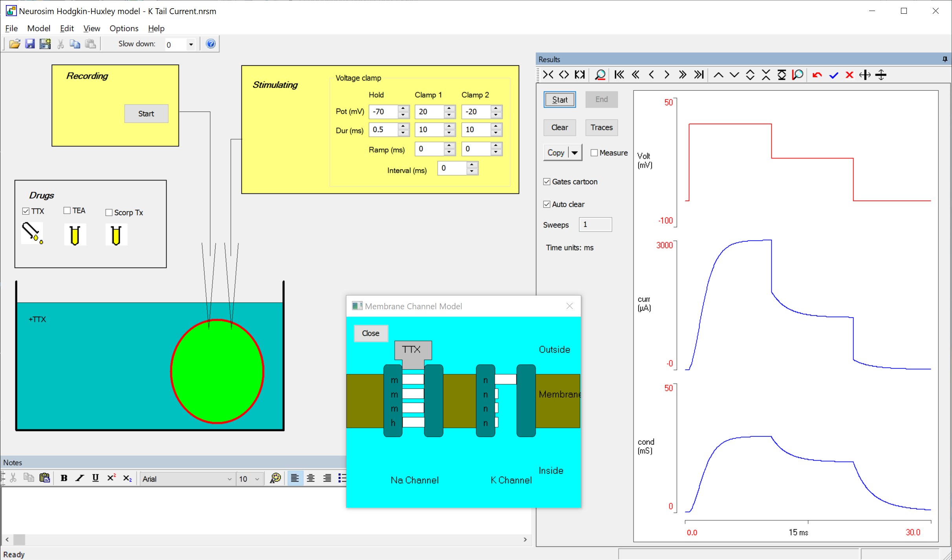
Task: Uncheck the Gates cartoon checkbox
Action: coord(547,182)
